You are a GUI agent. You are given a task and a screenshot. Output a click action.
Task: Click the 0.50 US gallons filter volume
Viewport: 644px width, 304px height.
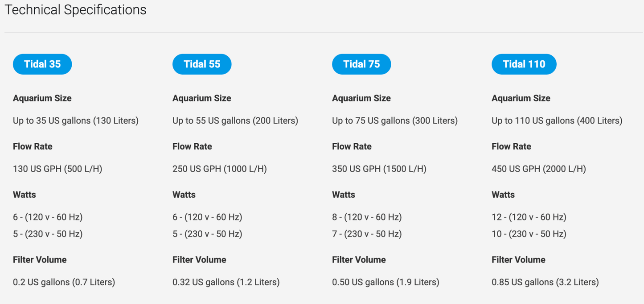386,282
